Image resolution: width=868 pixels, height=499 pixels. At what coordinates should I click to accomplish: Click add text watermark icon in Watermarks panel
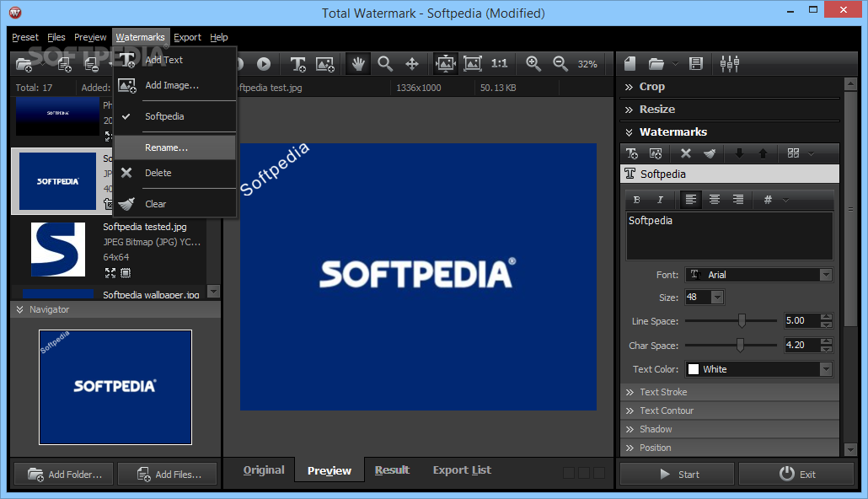[632, 153]
